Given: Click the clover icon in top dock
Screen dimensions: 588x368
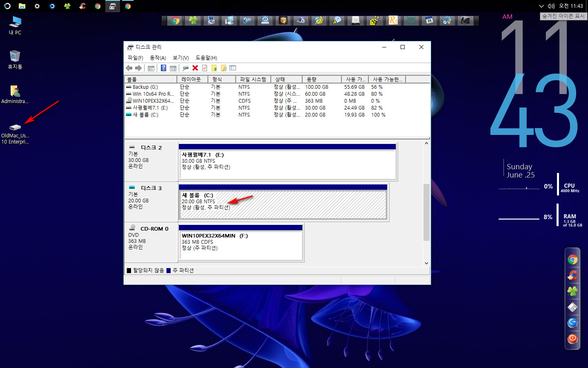Looking at the screenshot, I should 194,20.
